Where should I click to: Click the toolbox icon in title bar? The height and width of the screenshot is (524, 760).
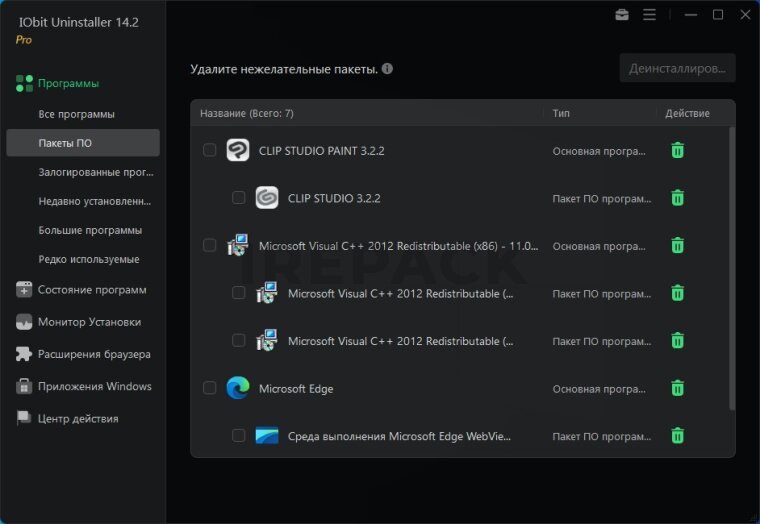click(622, 15)
